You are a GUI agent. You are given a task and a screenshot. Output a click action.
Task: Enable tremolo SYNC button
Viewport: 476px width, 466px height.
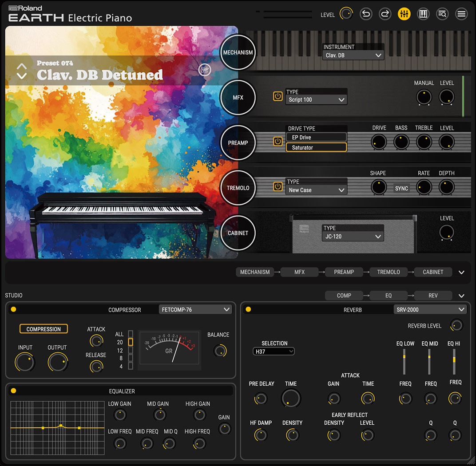click(x=401, y=188)
